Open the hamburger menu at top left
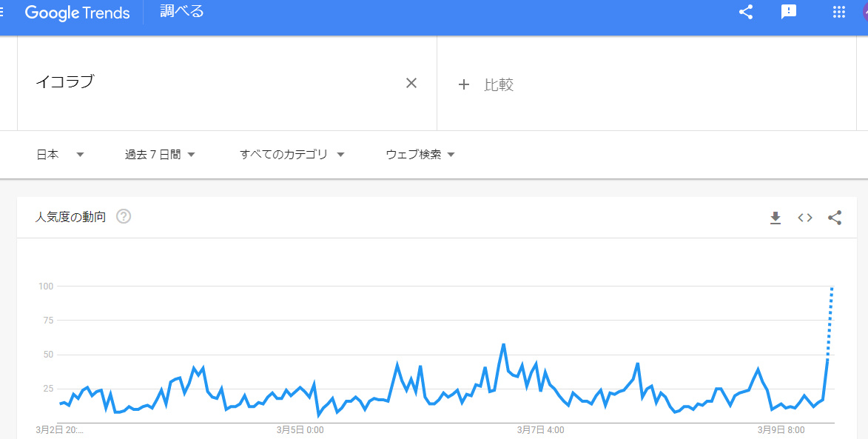The image size is (868, 439). 4,13
